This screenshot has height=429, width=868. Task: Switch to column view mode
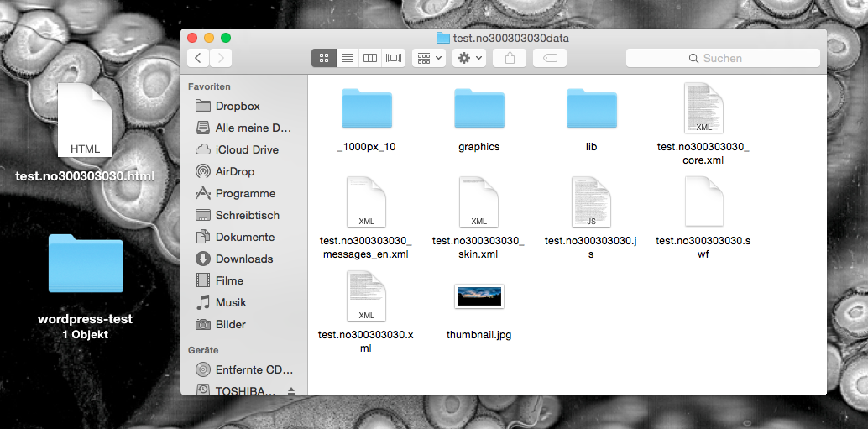coord(369,58)
